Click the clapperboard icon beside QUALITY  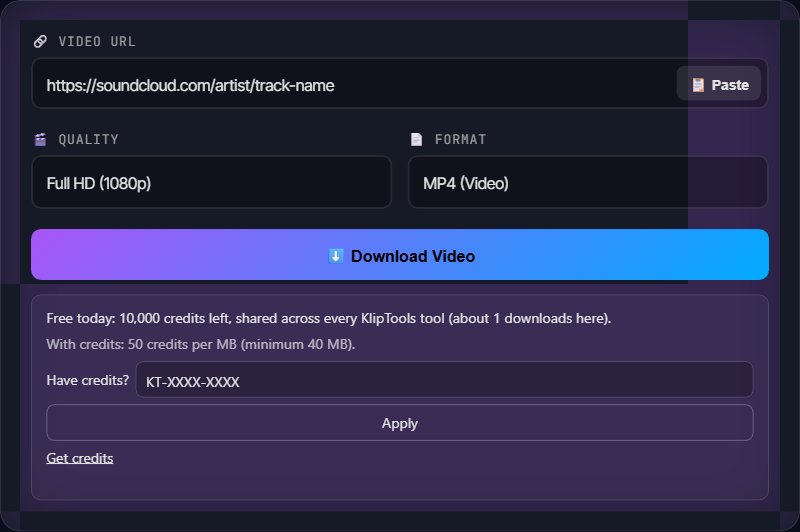40,139
